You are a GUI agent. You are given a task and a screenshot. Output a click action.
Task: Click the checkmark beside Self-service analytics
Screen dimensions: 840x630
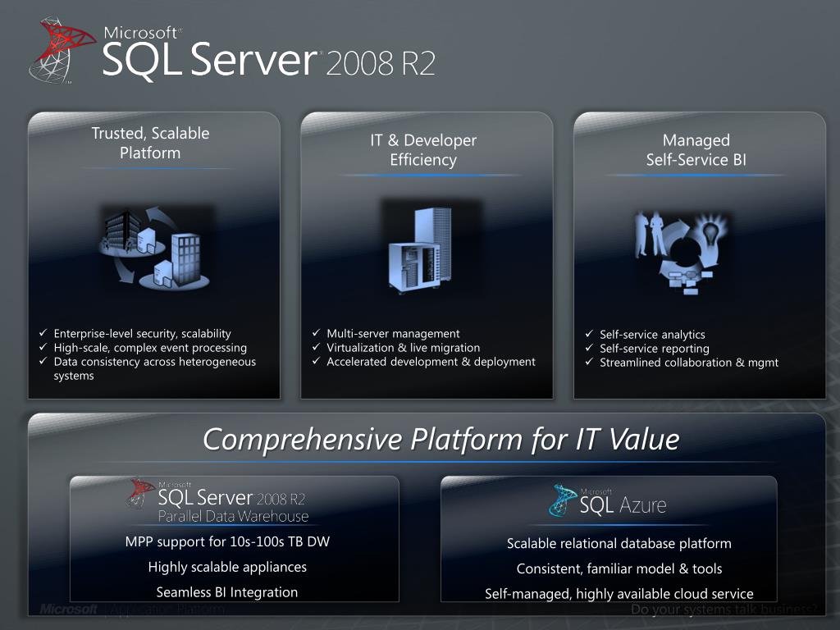pyautogui.click(x=589, y=334)
